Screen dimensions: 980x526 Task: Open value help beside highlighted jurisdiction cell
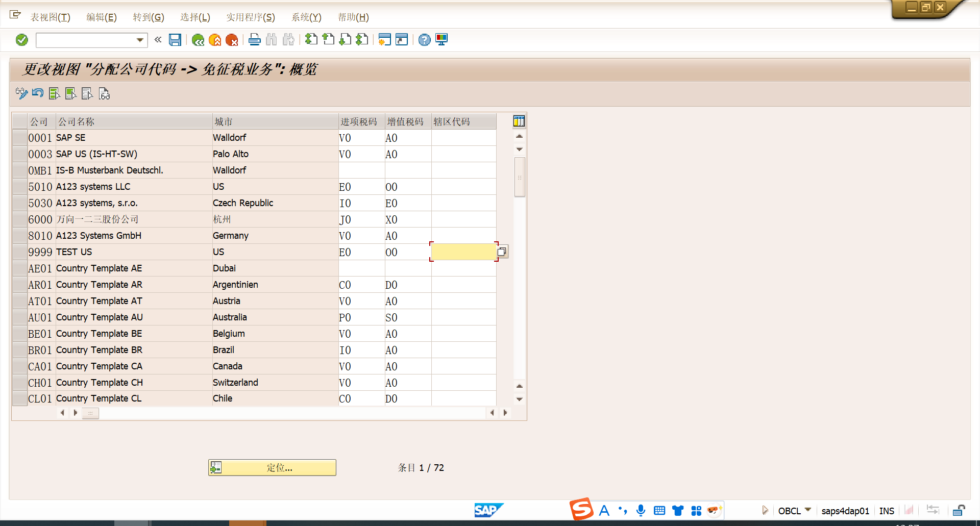(502, 252)
